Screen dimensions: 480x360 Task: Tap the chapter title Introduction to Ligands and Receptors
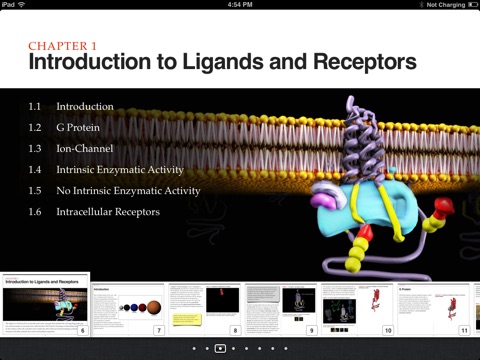pos(222,62)
